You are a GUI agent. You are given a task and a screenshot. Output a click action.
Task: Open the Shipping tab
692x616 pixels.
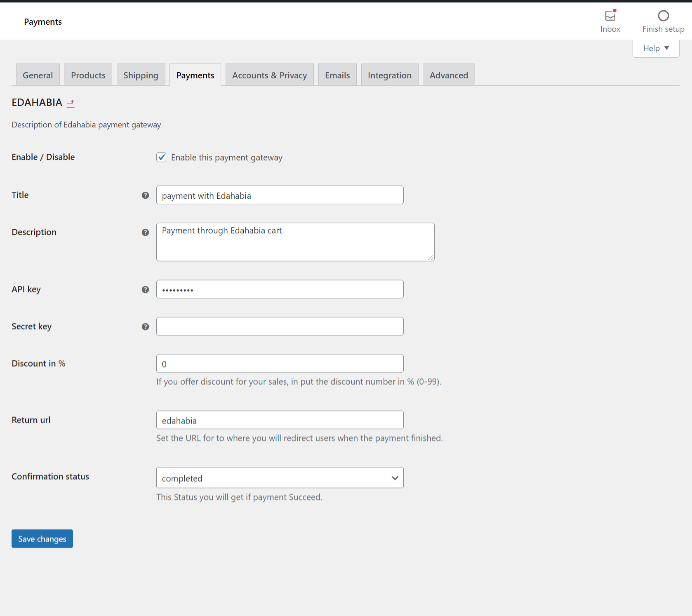[141, 75]
